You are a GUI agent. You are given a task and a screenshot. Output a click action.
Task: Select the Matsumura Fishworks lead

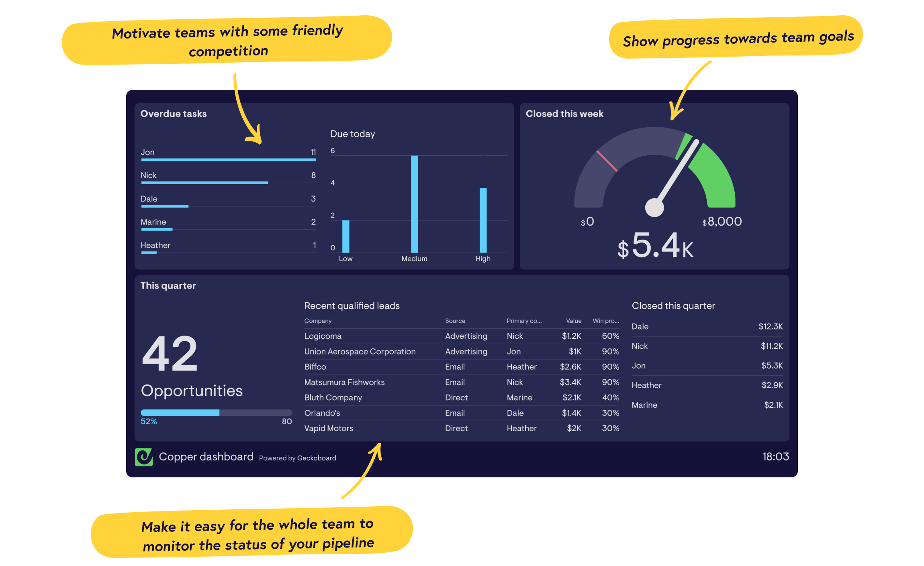click(462, 382)
